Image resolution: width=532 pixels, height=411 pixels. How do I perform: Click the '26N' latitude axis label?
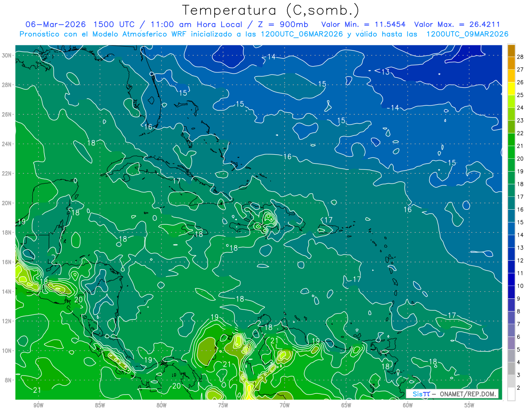click(7, 114)
